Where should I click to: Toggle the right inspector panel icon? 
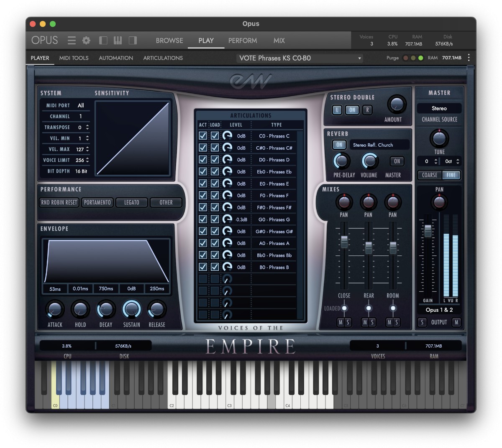133,40
